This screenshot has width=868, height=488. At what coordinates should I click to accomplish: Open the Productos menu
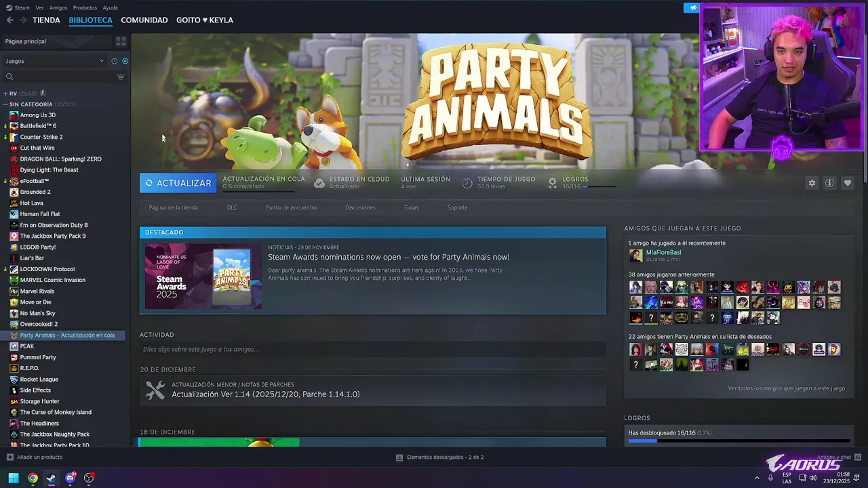tap(85, 7)
